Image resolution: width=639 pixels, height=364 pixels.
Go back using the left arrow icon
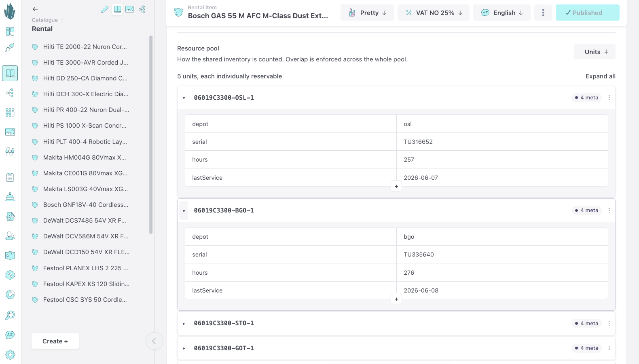pos(35,9)
